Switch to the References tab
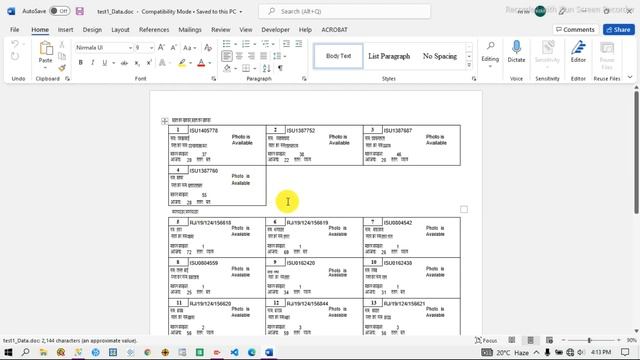This screenshot has width=640, height=360. [x=154, y=29]
